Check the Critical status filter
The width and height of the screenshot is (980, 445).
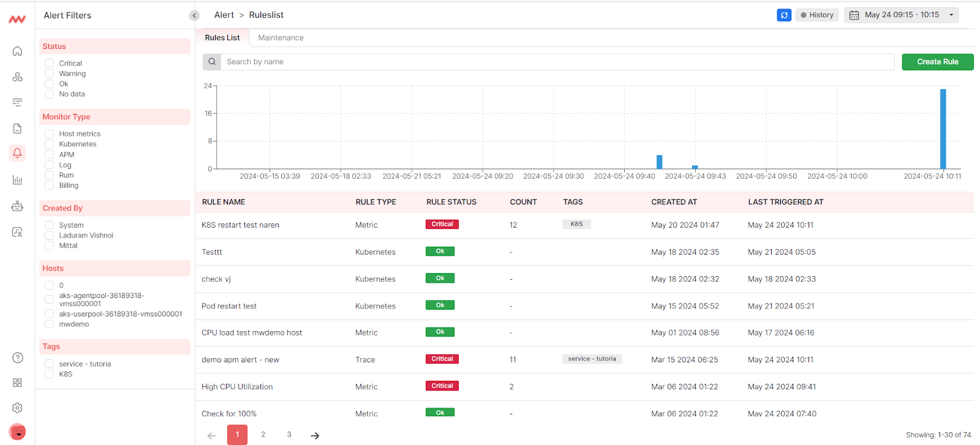point(49,63)
